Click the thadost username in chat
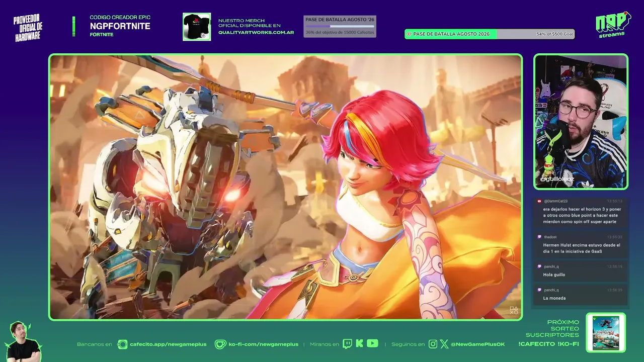Viewport: 644px width, 362px height. coord(550,237)
